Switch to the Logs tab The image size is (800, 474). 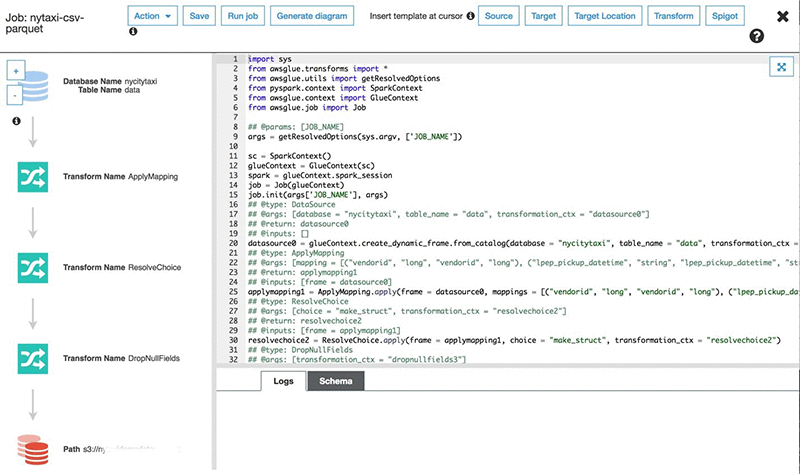pos(283,381)
